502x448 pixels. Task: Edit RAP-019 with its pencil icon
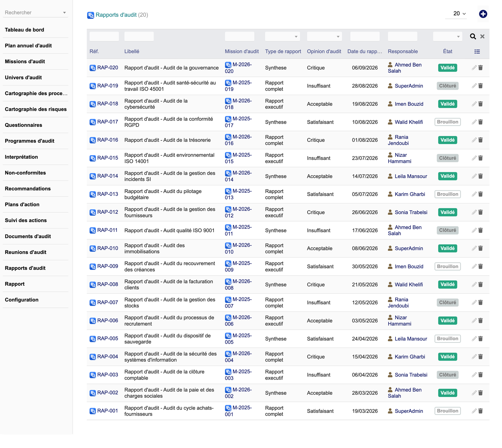click(x=474, y=86)
